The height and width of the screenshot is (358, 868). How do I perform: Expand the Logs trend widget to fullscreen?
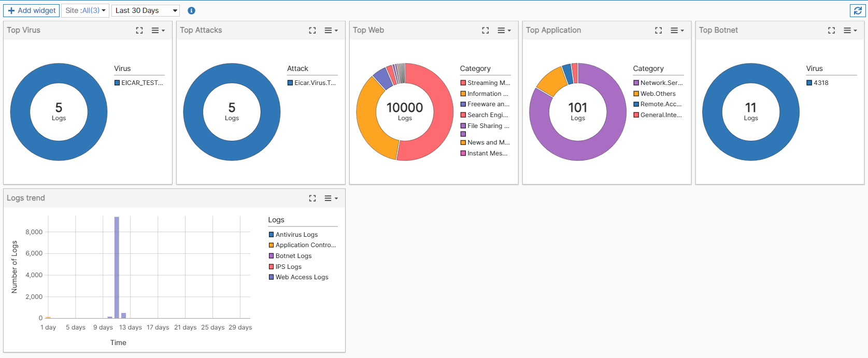tap(312, 198)
